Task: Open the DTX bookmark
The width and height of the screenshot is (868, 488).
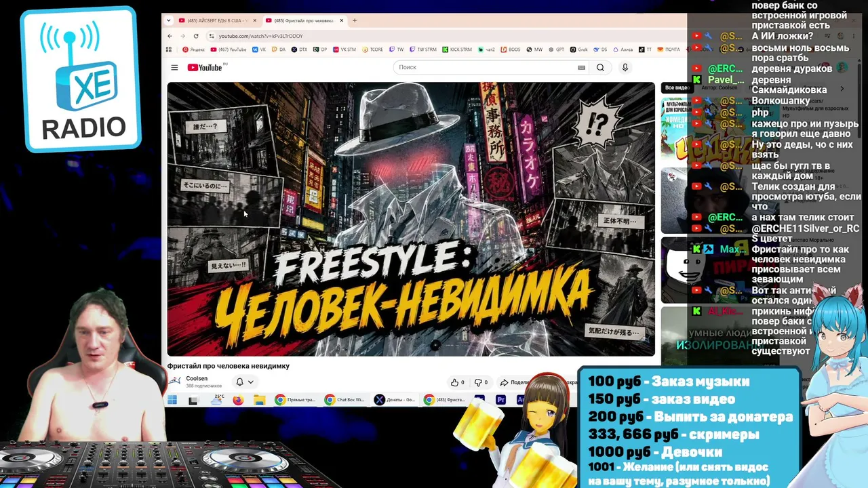Action: (x=299, y=49)
